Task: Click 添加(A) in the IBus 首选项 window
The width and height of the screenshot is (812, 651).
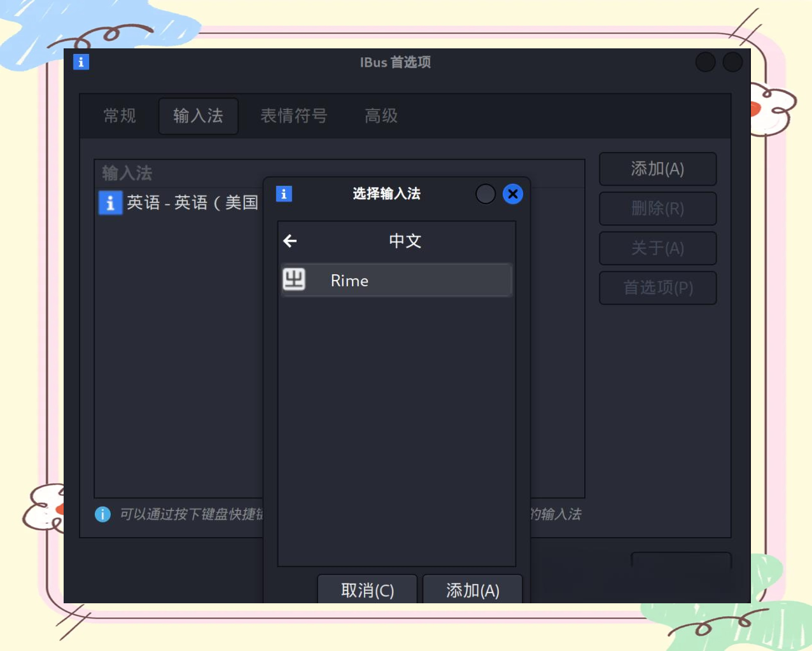Action: tap(658, 169)
